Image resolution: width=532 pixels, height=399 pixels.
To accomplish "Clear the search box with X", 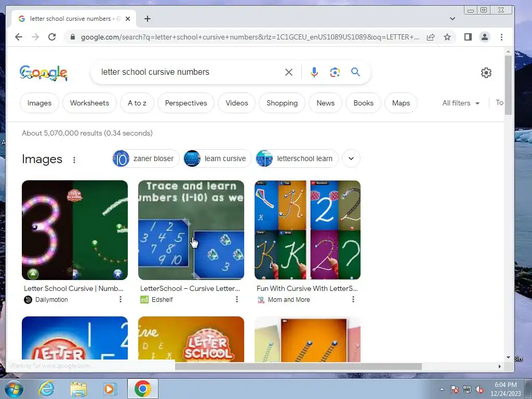I will [x=289, y=72].
